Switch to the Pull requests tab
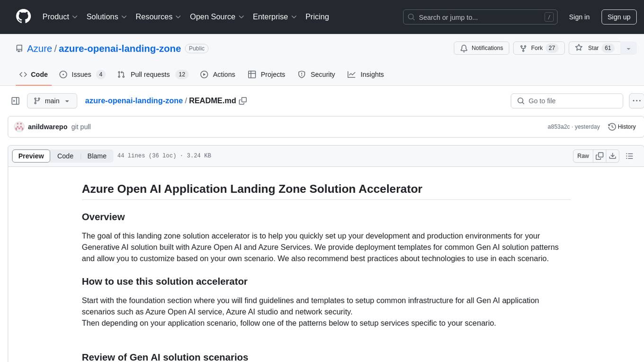Viewport: 644px width, 362px height. coord(152,74)
